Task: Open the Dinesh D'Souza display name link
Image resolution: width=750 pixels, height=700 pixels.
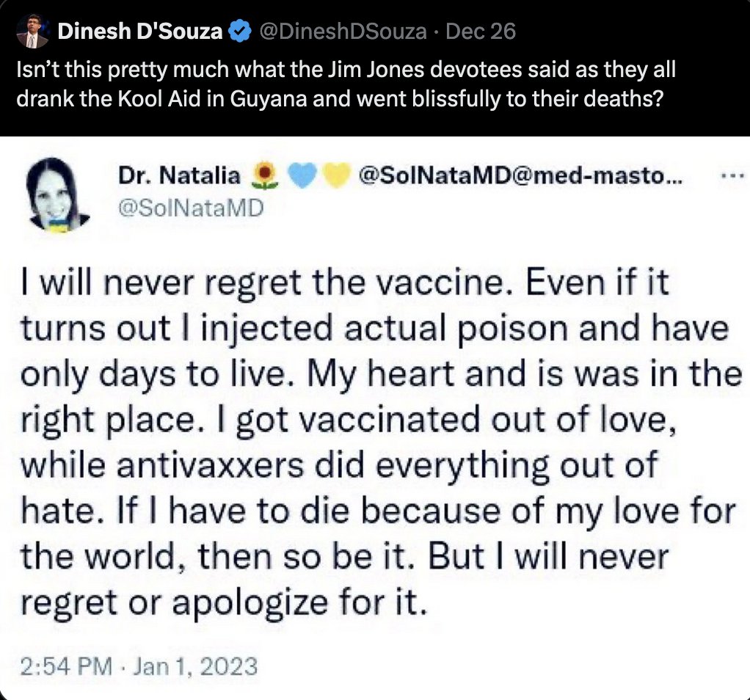Action: 139,32
